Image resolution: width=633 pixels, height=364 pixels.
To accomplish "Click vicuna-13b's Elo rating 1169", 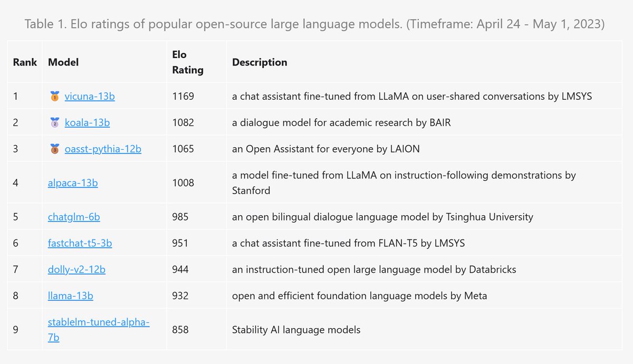I will point(183,97).
